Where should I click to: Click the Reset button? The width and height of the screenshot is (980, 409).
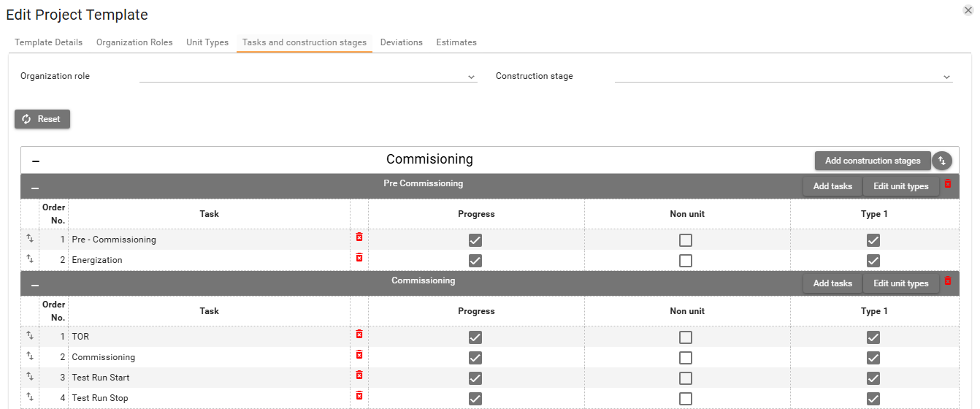click(x=42, y=119)
